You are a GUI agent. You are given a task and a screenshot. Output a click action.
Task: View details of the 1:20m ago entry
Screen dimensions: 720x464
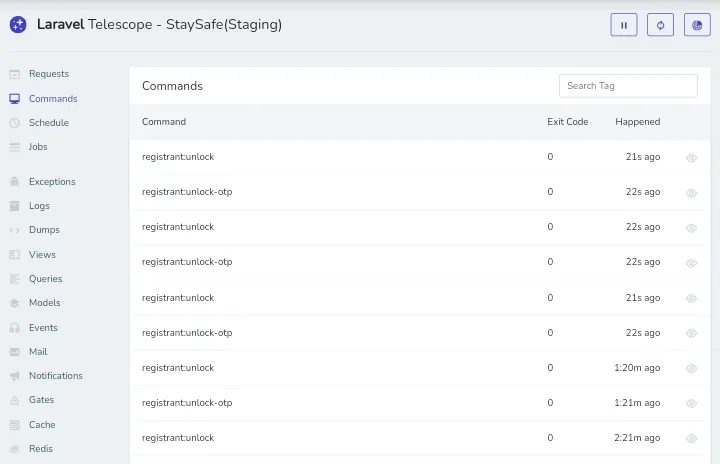(691, 368)
